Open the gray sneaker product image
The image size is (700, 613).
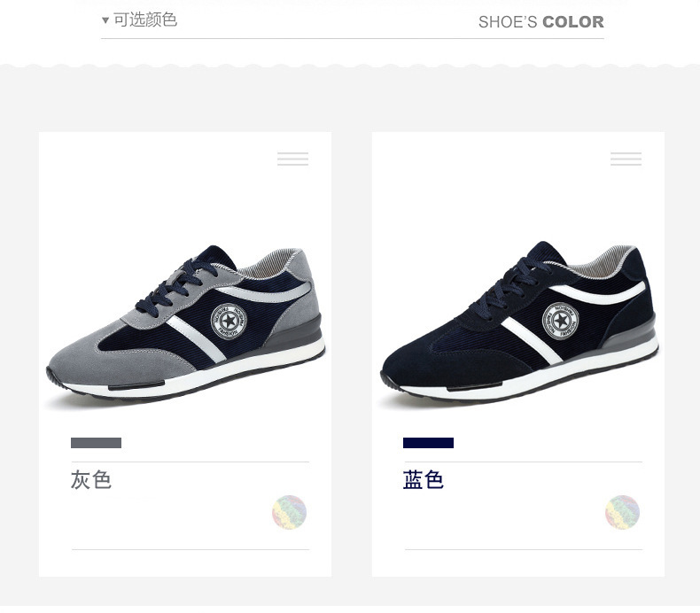pyautogui.click(x=185, y=324)
